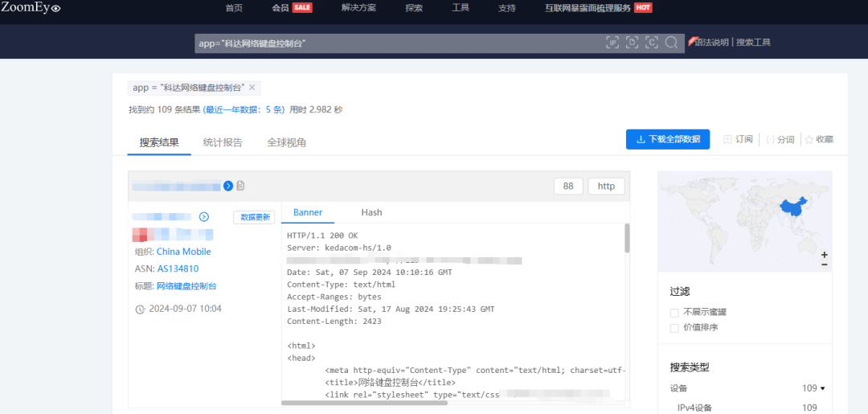Viewport: 868px width, 414px height.
Task: Click the 下载全部数据 button
Action: pos(668,139)
